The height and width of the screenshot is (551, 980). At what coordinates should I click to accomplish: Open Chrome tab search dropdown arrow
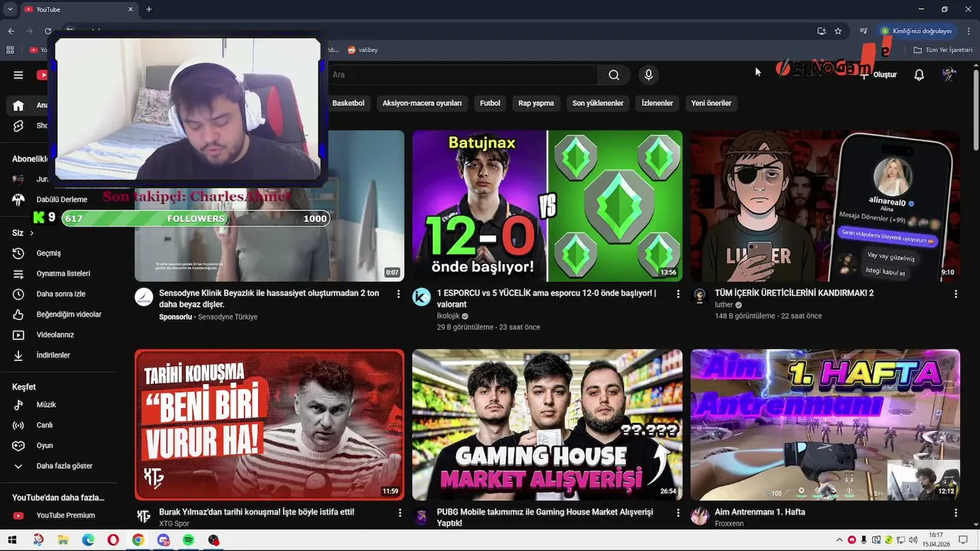[10, 9]
